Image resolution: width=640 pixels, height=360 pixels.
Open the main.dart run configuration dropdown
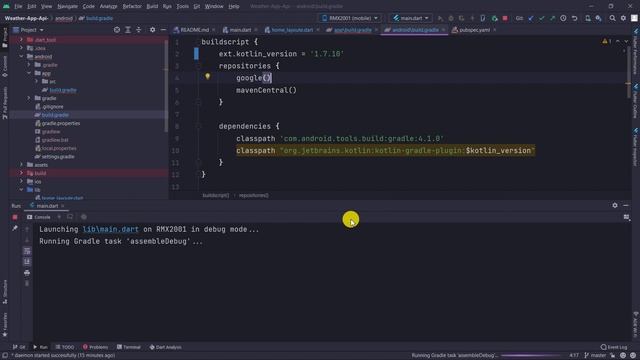[x=411, y=18]
